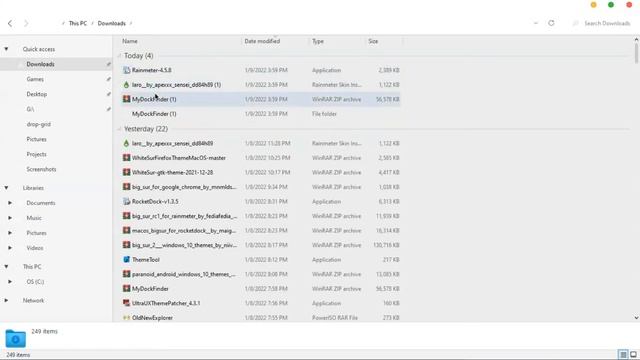The image size is (640, 360).
Task: Click the RocketDock-v1.3.5 installer icon
Action: [x=127, y=201]
